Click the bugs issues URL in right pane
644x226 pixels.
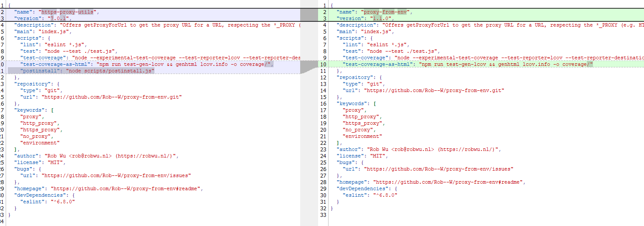tap(439, 169)
